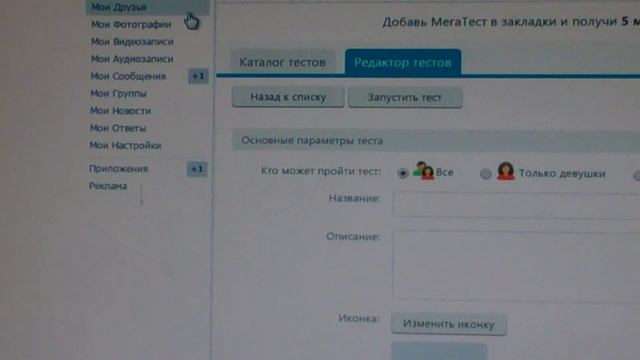Click Назад к списку button

pyautogui.click(x=288, y=97)
